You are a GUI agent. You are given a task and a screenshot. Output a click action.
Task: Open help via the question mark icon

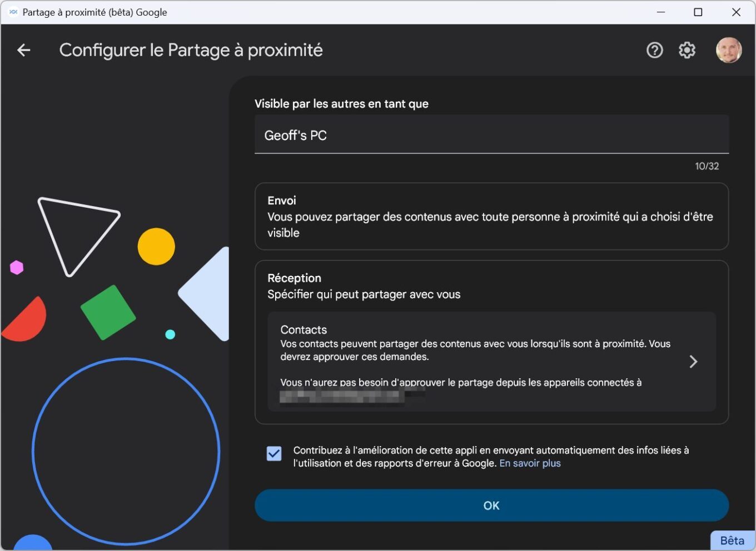click(x=654, y=51)
